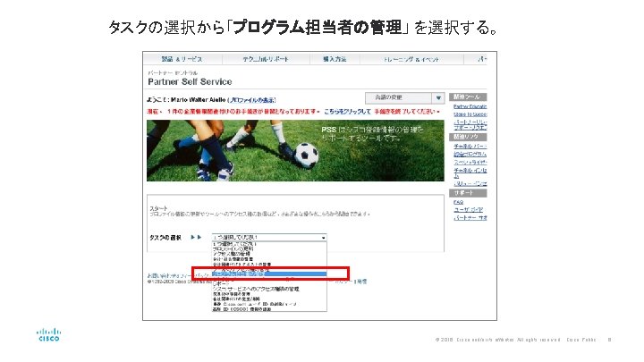
Task: Click the first チャネル パートナー related link
Action: click(x=470, y=146)
